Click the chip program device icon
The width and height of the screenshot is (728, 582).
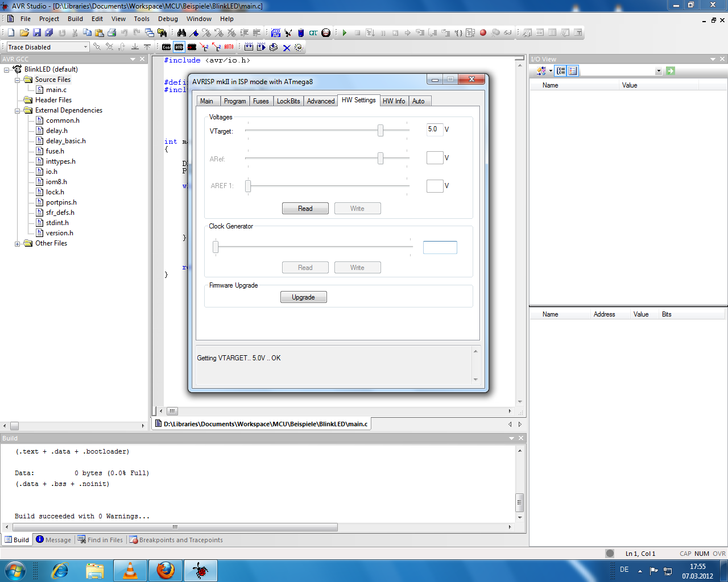pos(192,47)
